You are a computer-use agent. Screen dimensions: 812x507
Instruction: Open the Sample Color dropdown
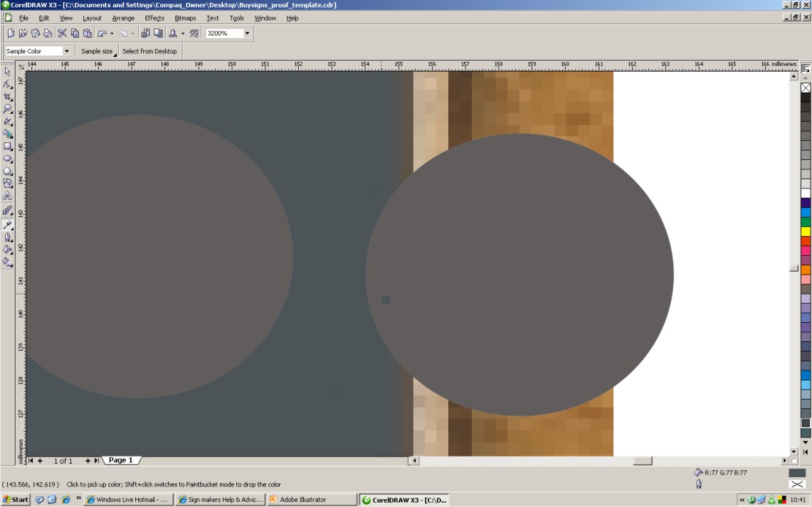tap(66, 51)
